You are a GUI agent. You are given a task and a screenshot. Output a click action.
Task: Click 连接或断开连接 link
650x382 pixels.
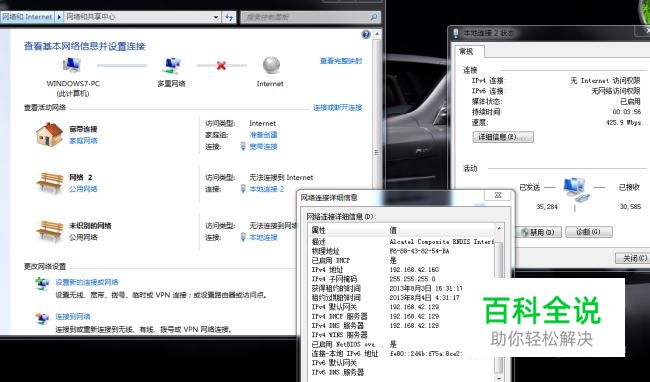337,108
